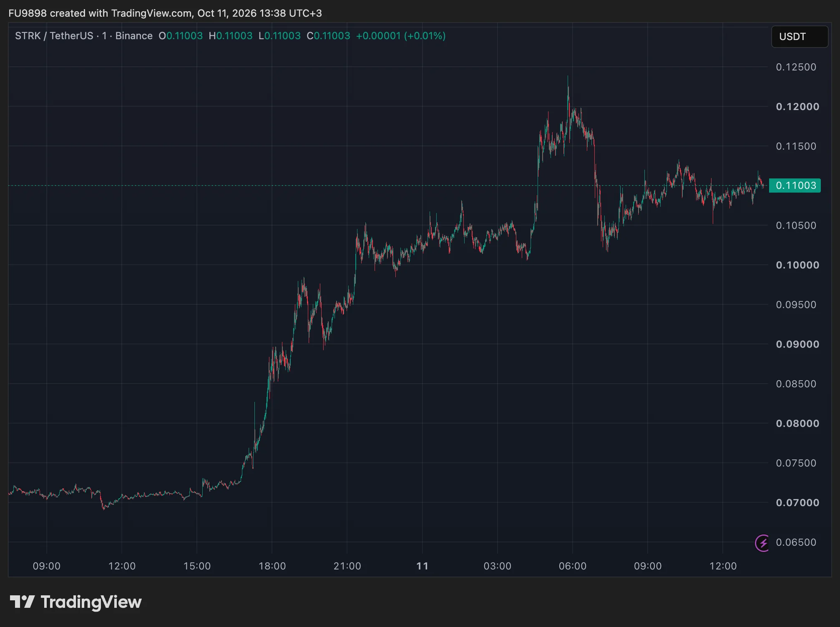Click the 0.10500 price axis label

pos(796,226)
